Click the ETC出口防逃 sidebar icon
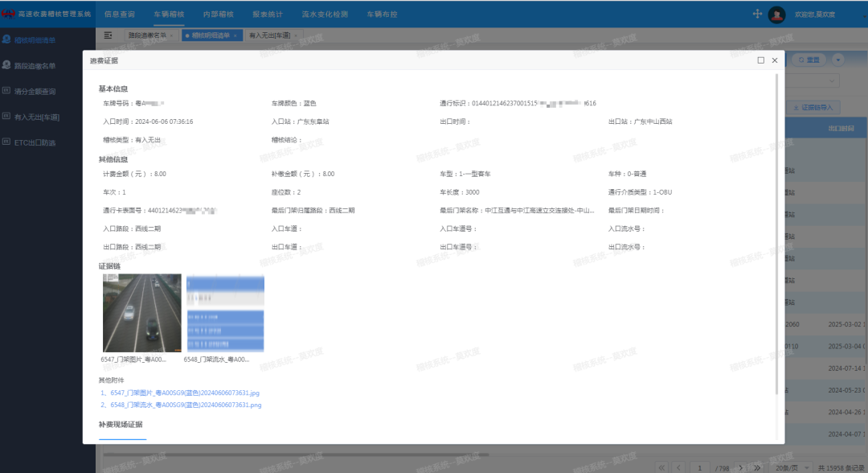 pos(6,142)
